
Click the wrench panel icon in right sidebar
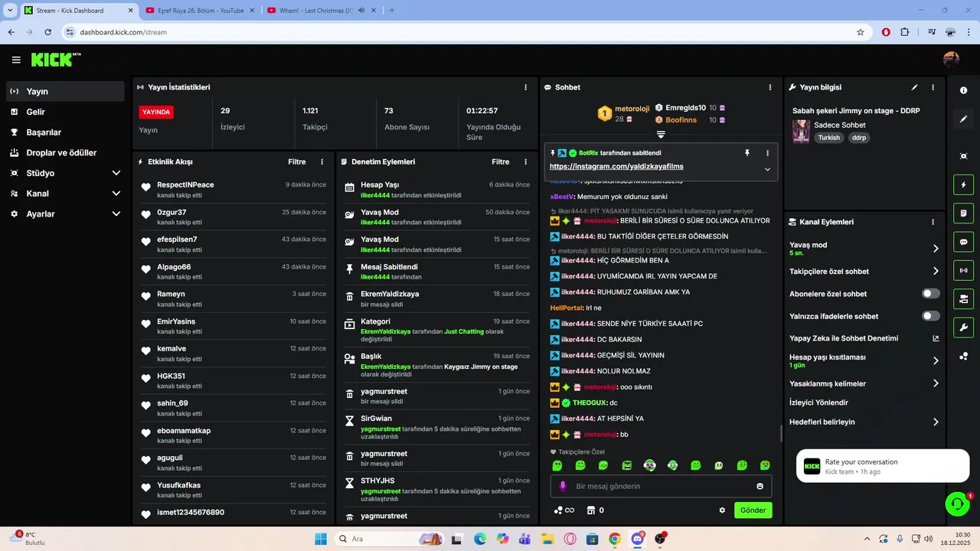(x=963, y=328)
